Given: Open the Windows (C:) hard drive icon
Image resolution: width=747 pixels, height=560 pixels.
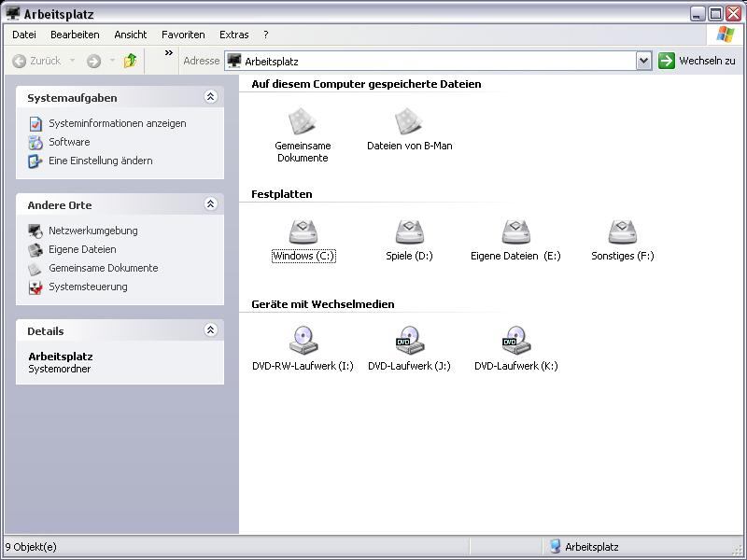Looking at the screenshot, I should [x=303, y=231].
